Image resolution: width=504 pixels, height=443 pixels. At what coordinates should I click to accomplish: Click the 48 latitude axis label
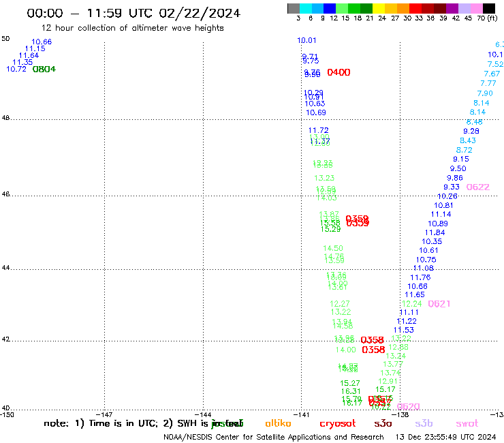(x=5, y=118)
